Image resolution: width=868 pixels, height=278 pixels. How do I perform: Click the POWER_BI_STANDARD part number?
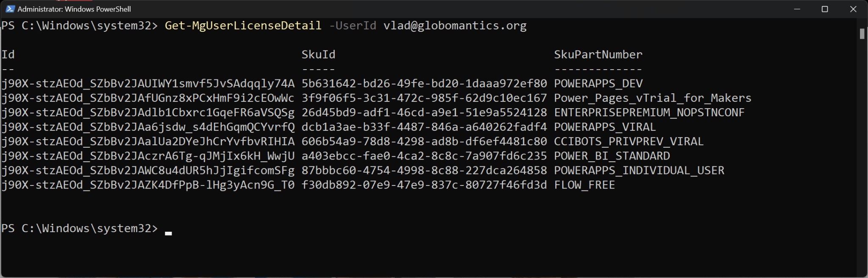tap(612, 156)
